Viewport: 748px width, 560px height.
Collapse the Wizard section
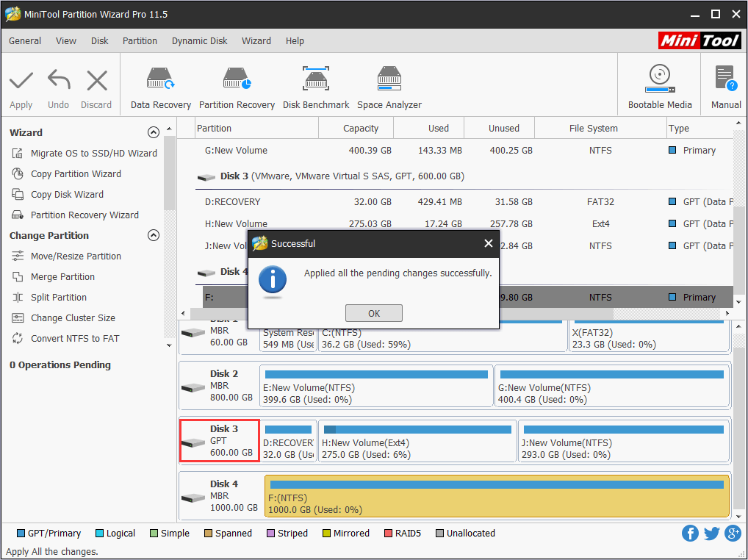point(153,132)
